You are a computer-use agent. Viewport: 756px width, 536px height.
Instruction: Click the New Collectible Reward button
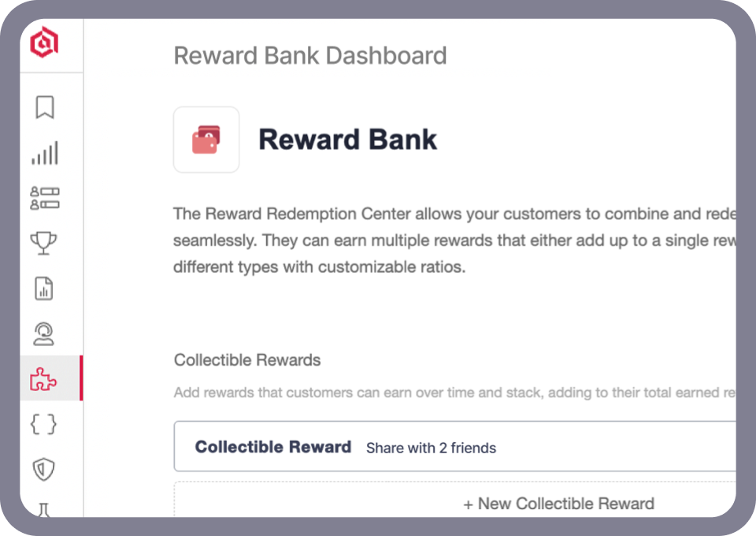click(558, 504)
